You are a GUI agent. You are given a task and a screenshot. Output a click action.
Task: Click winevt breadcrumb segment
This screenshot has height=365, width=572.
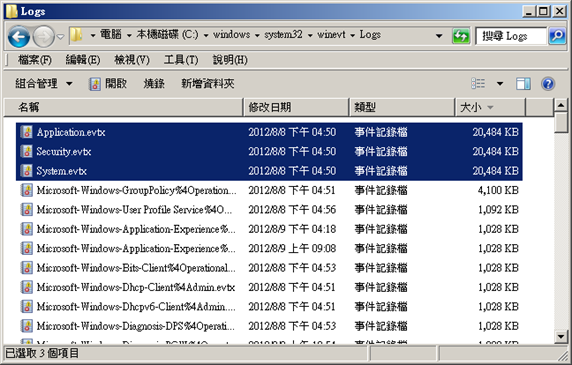(331, 35)
